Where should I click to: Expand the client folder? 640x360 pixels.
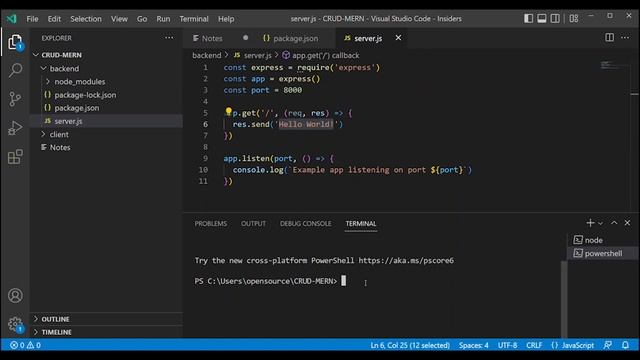tap(44, 134)
